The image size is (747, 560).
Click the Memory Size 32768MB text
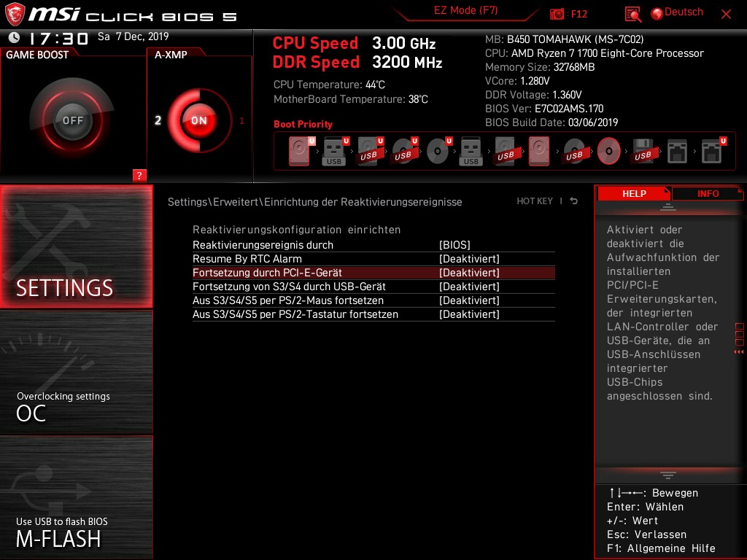[x=540, y=66]
